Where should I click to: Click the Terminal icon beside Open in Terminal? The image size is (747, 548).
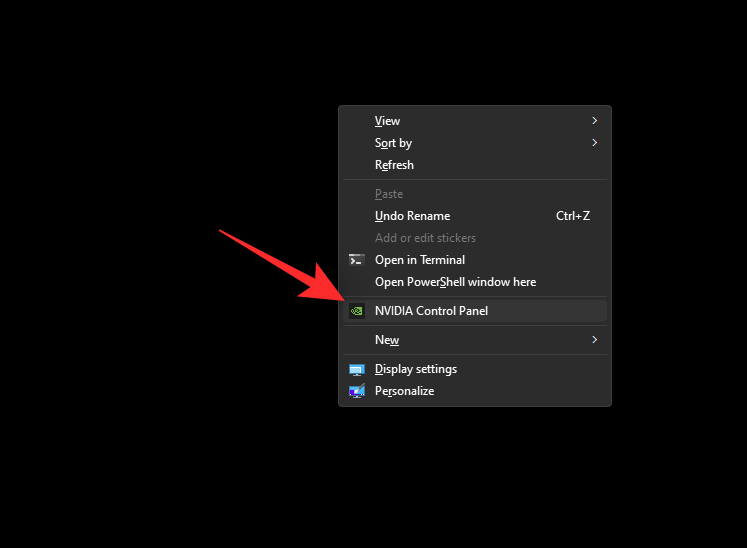(356, 260)
